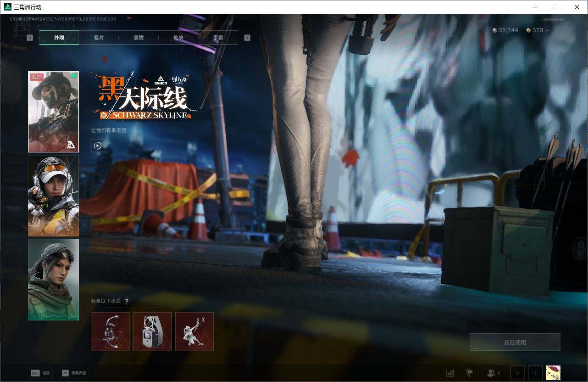Open the help question mark beside 包含以下涂装

[127, 301]
